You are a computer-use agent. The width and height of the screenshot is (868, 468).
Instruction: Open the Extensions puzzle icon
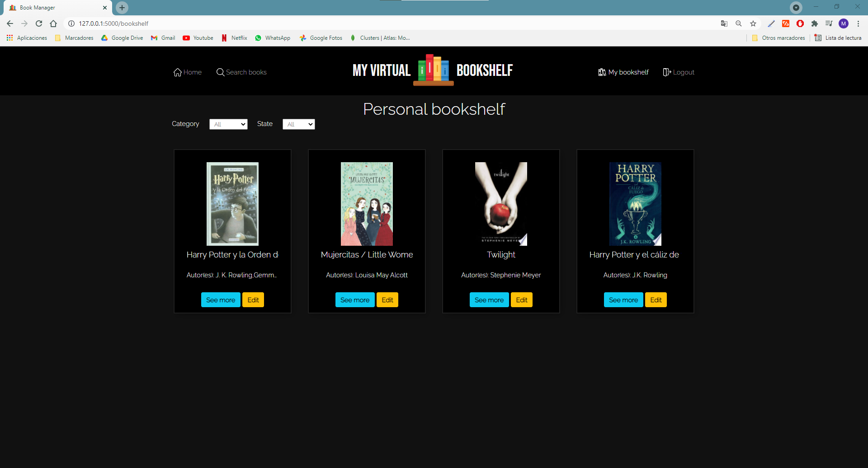click(x=815, y=23)
